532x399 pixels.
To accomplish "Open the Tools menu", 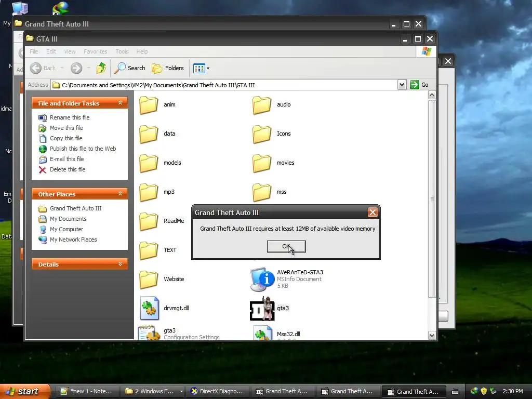I will tap(122, 51).
